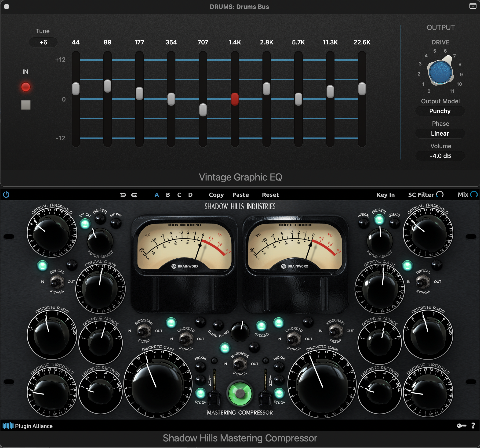This screenshot has height=448, width=480.
Task: Flip the Hardwire Bypass switch
Action: (240, 364)
